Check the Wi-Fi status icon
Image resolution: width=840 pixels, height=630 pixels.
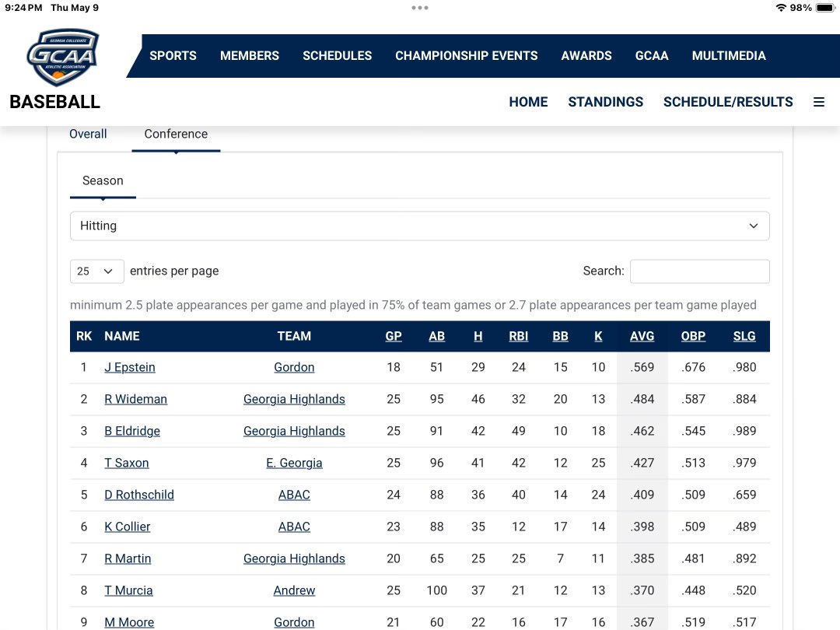click(781, 8)
